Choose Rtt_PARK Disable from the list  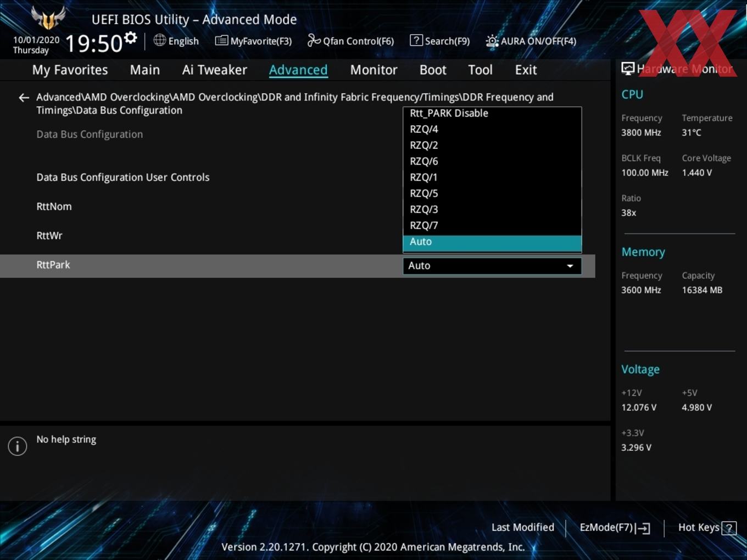pyautogui.click(x=492, y=113)
